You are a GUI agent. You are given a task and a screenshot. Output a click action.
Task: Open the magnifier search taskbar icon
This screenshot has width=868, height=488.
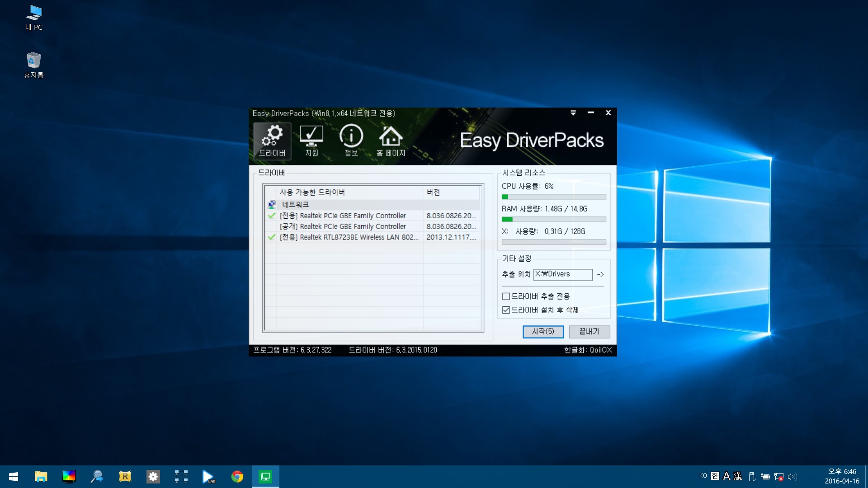point(97,477)
